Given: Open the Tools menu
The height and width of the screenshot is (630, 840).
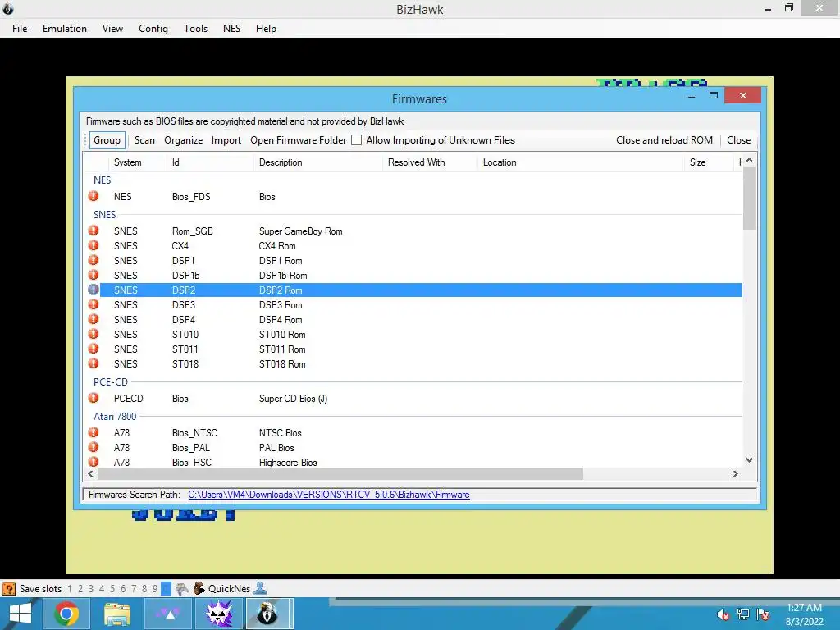Looking at the screenshot, I should click(195, 29).
